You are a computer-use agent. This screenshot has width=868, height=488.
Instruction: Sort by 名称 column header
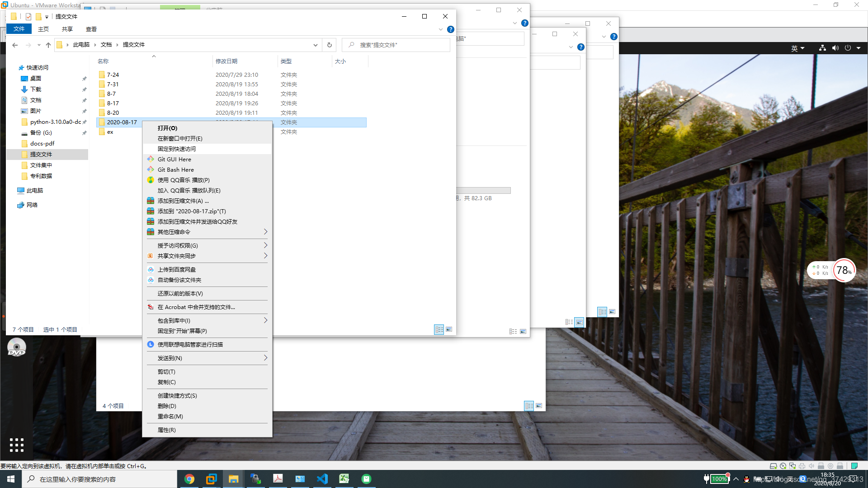pos(103,61)
